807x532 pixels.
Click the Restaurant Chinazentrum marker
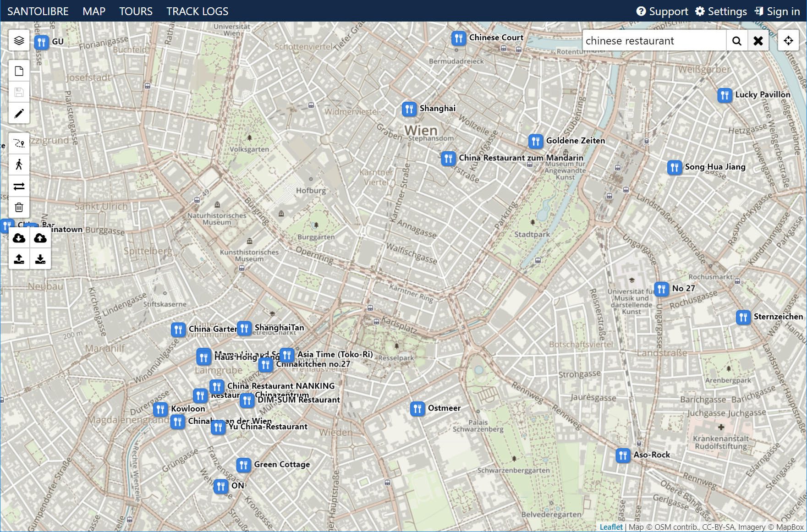tap(200, 395)
